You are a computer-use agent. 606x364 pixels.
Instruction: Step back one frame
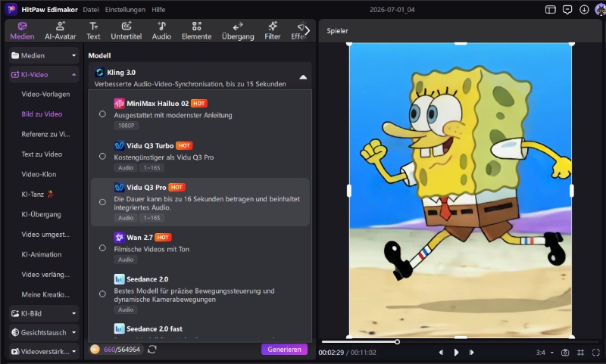pos(441,353)
